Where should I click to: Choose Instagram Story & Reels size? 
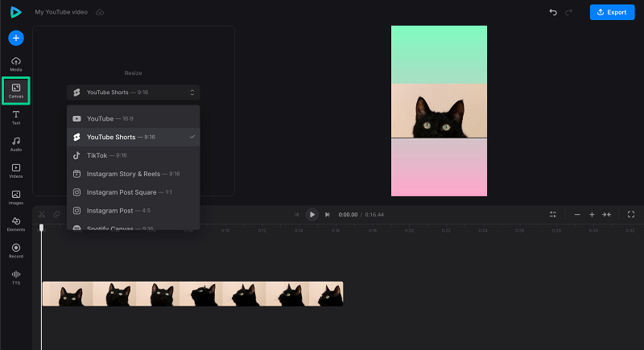pos(134,174)
